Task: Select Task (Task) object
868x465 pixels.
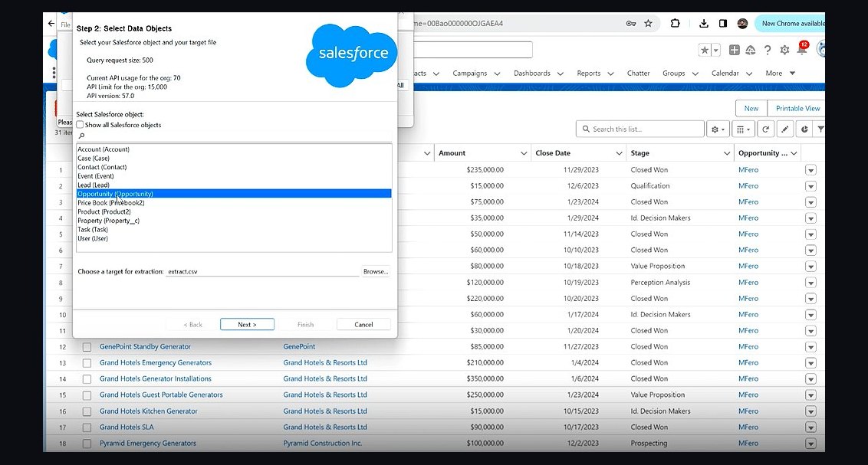Action: pos(93,230)
